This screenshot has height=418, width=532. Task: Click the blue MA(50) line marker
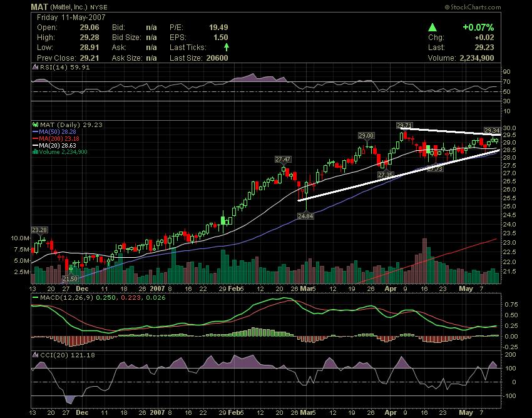click(x=35, y=131)
